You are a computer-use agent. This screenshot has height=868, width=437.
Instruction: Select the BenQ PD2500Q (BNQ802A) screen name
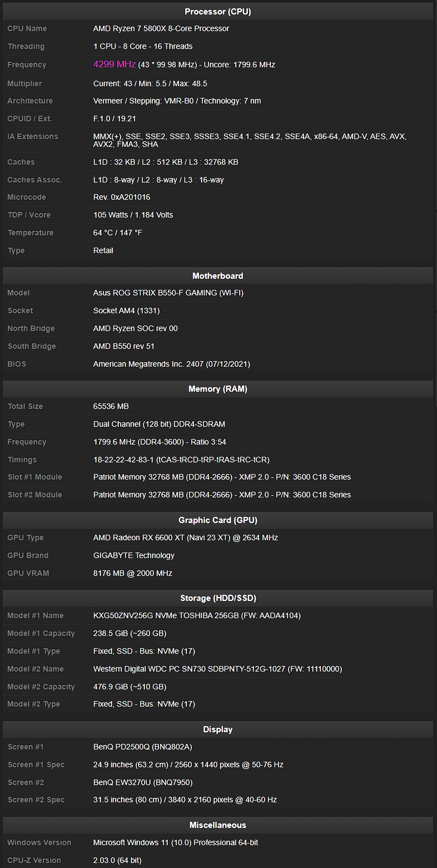coord(143,747)
